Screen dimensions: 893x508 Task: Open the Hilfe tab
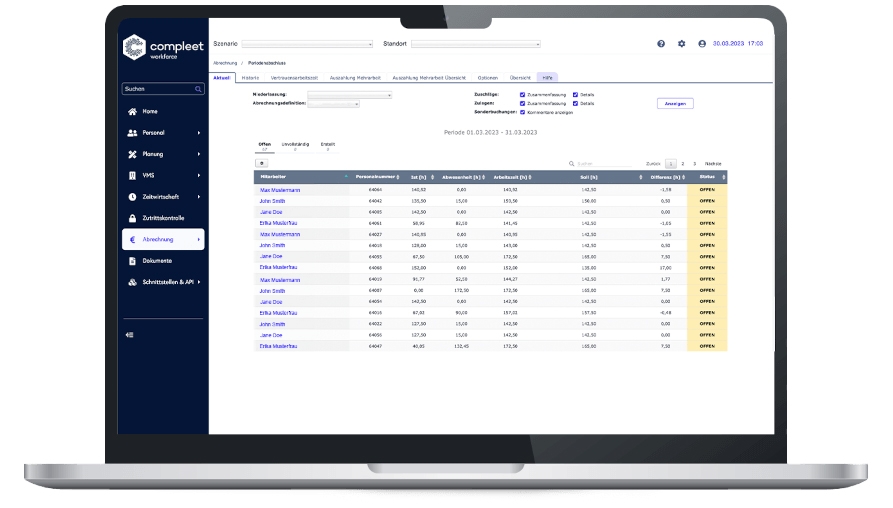tap(547, 78)
